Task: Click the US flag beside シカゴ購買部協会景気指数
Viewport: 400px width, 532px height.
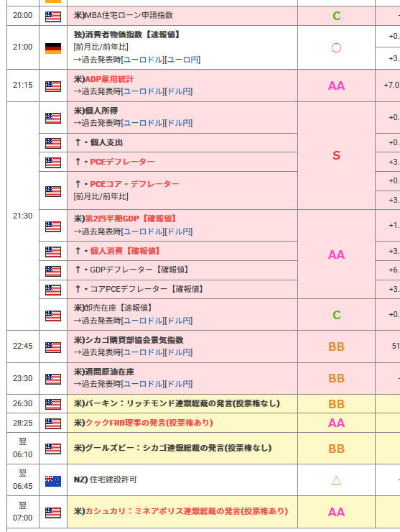Action: pos(53,347)
